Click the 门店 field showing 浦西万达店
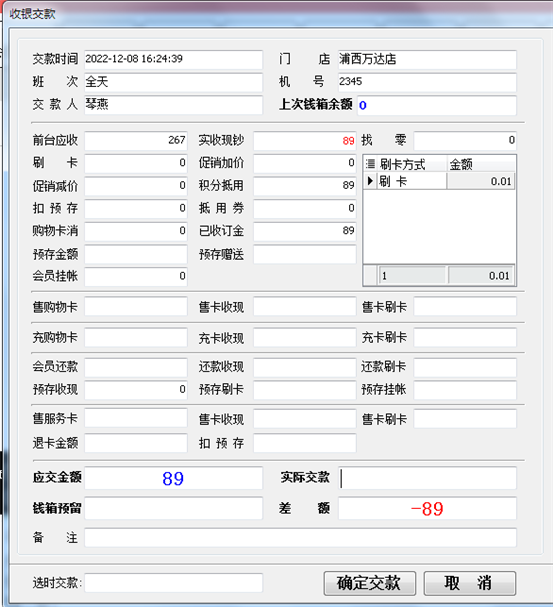553x607 pixels. tap(427, 60)
